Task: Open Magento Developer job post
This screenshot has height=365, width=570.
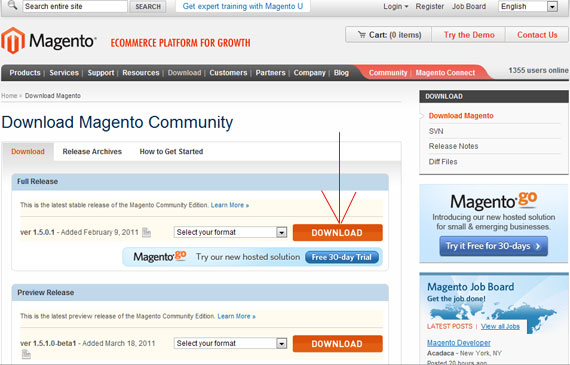Action: (x=459, y=343)
